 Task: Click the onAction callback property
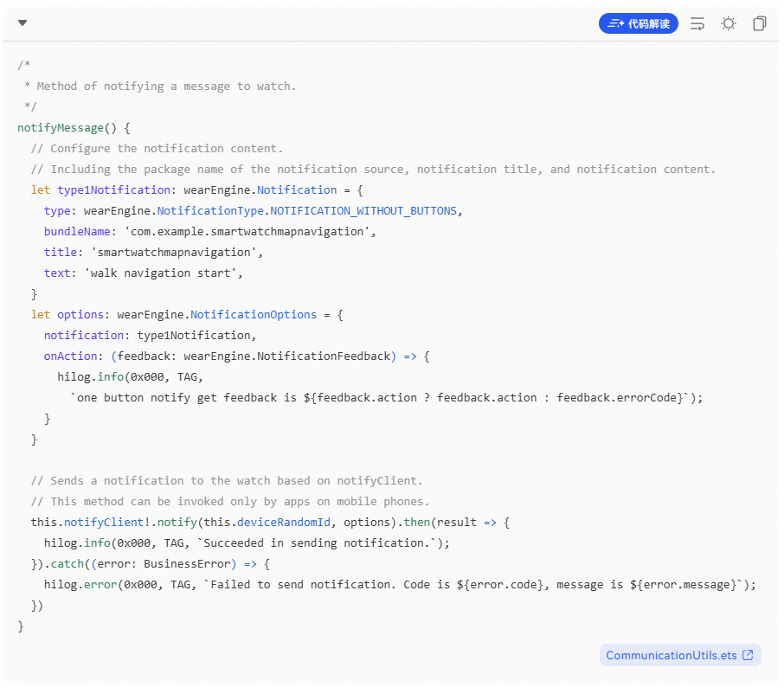(70, 356)
